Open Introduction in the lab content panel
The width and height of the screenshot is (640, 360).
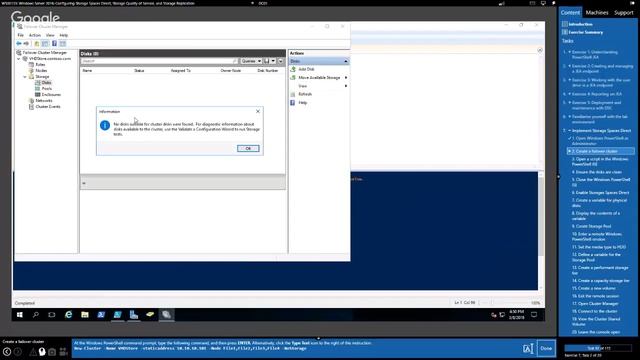[x=580, y=24]
